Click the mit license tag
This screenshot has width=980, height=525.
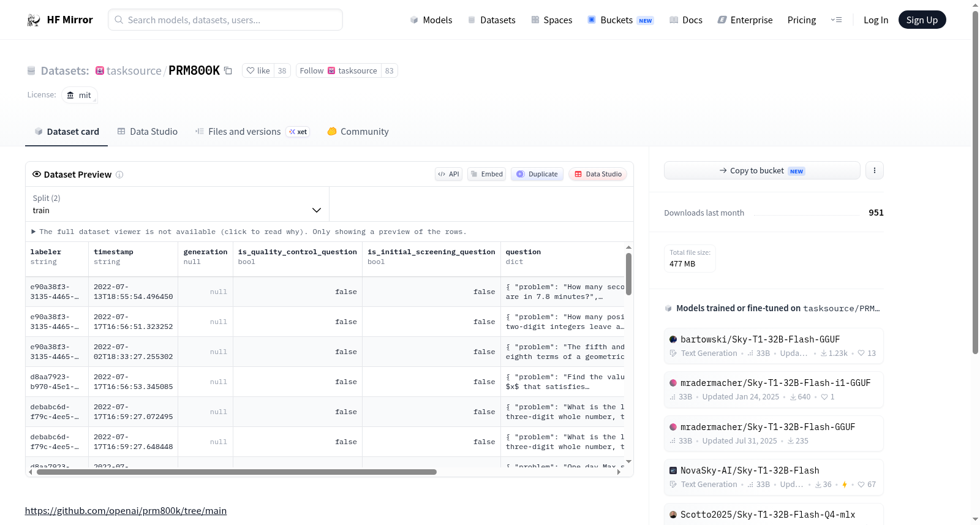[80, 95]
